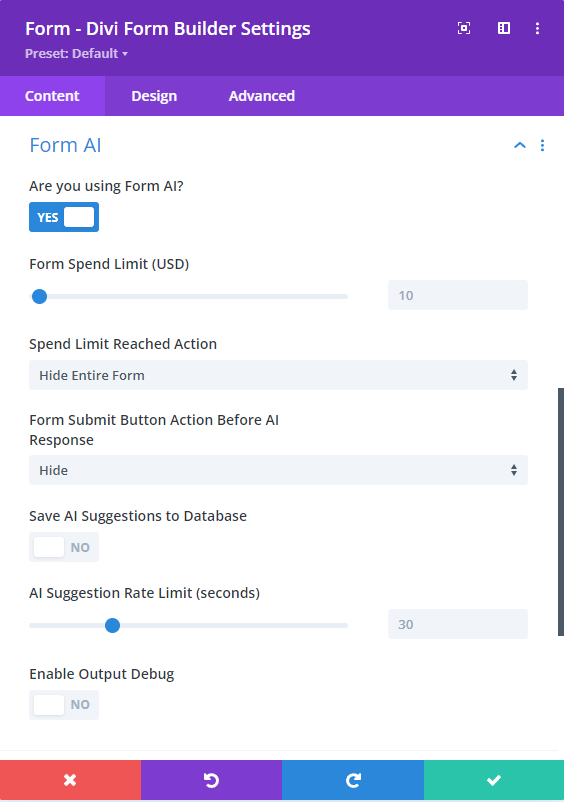Collapse the Form AI section chevron

pyautogui.click(x=520, y=146)
